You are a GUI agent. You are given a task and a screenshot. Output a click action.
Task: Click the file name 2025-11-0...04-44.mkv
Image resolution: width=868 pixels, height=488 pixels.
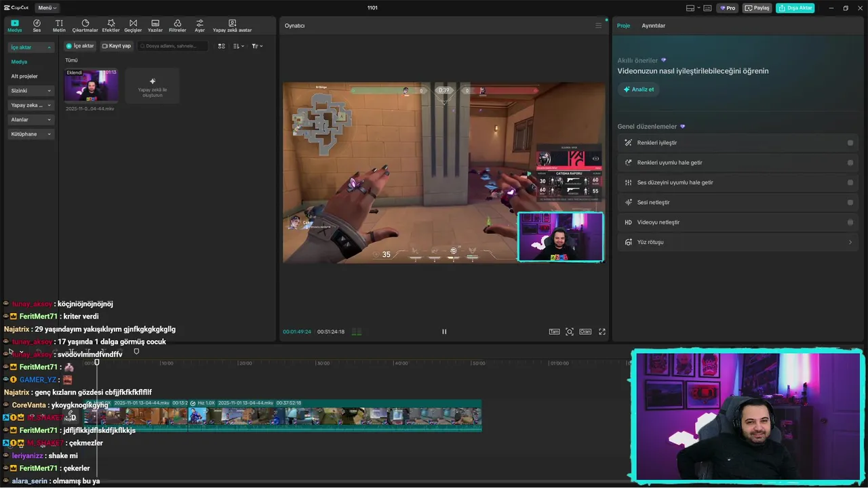point(90,108)
